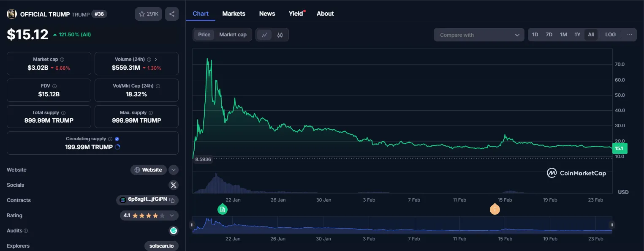The image size is (644, 251).
Task: Add to watchlist with star 291K button
Action: click(148, 14)
